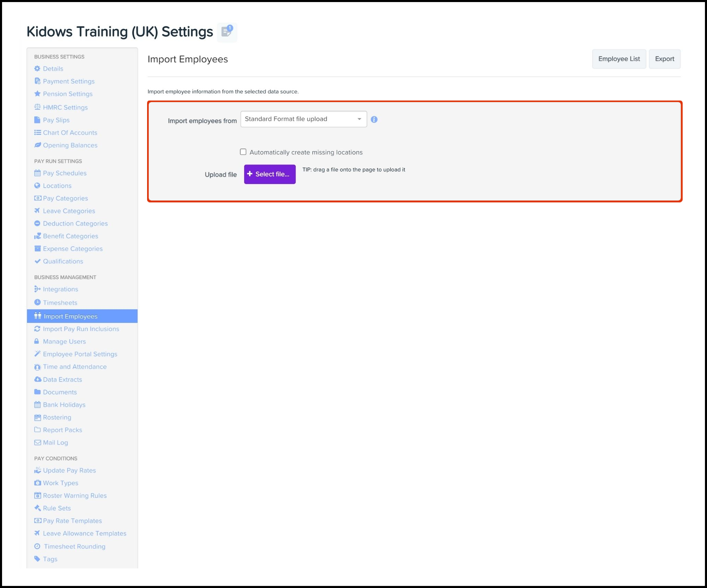The height and width of the screenshot is (588, 707).
Task: Enable Automatically create missing locations checkbox
Action: point(243,152)
